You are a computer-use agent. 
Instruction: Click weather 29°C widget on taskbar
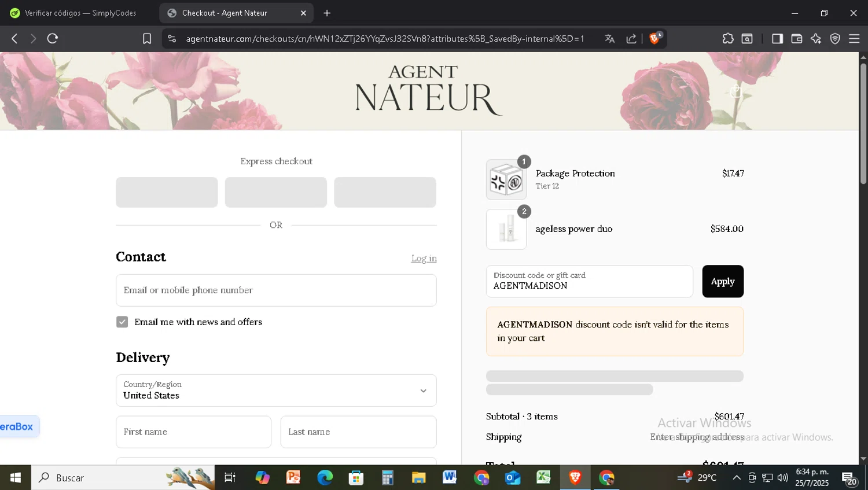tap(697, 477)
